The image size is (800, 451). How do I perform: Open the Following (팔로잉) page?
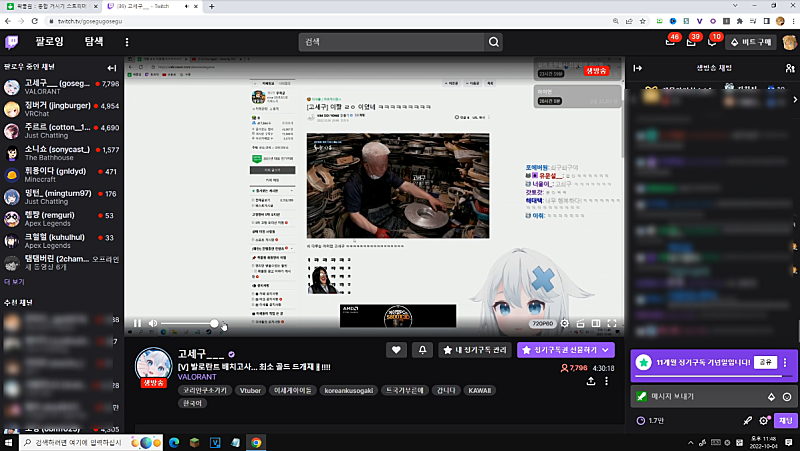[49, 42]
